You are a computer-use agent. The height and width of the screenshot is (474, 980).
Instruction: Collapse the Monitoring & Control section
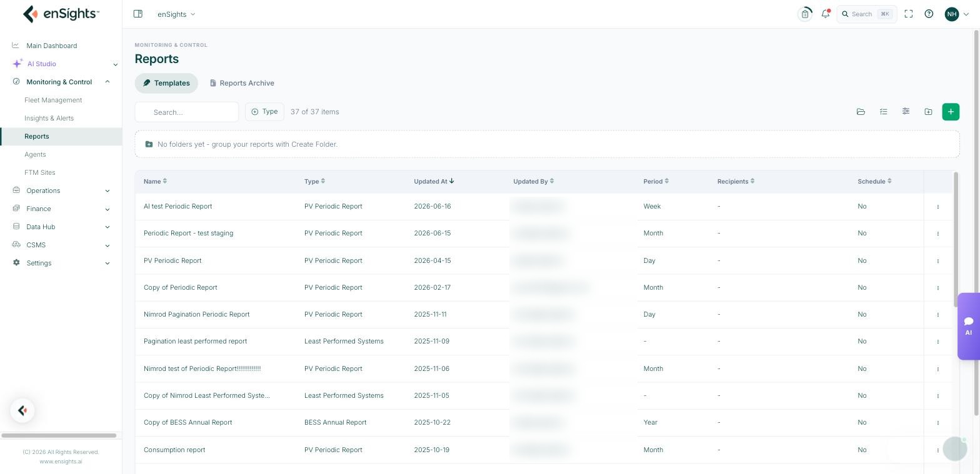click(107, 82)
